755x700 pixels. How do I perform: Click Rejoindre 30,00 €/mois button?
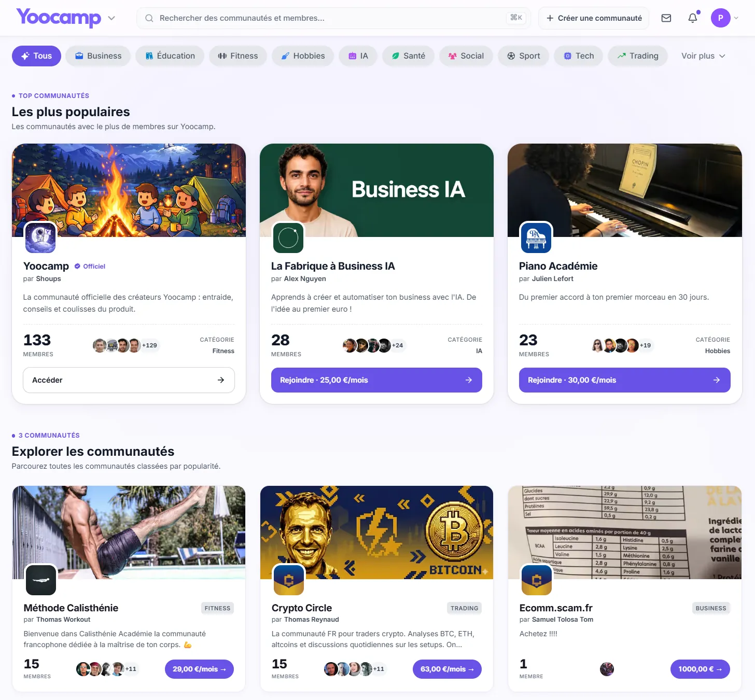point(624,380)
